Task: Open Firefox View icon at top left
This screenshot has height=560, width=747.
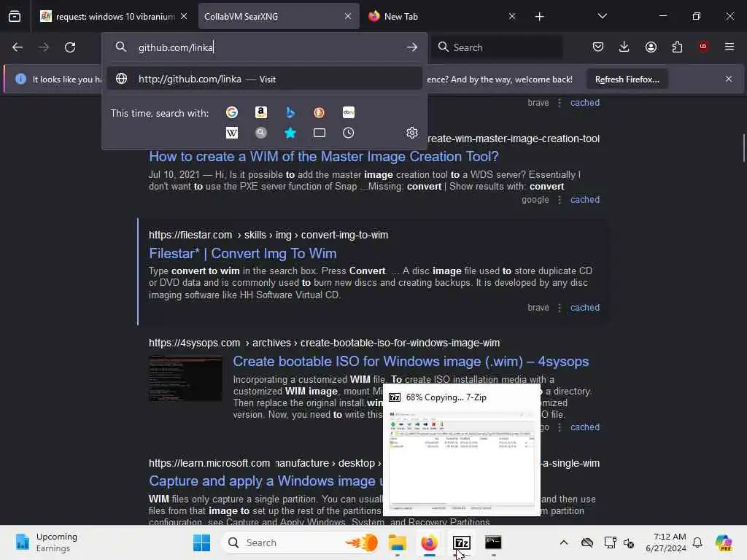Action: tap(15, 16)
